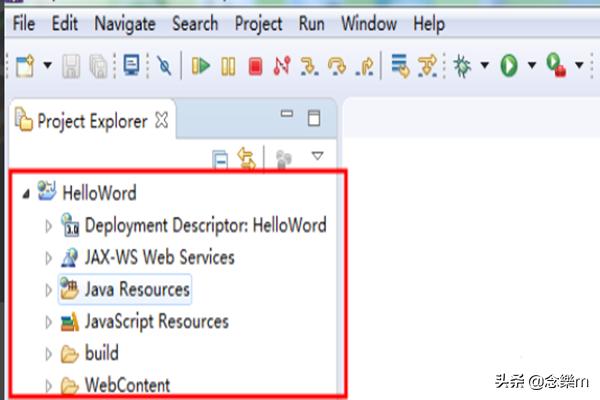Click Collapse All icon in Project Explorer

point(220,158)
